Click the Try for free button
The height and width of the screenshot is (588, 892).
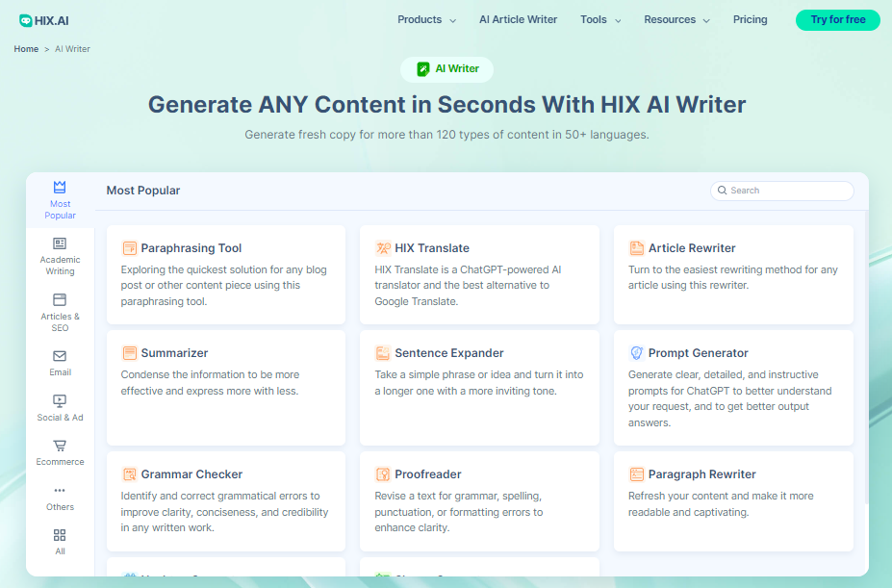836,19
